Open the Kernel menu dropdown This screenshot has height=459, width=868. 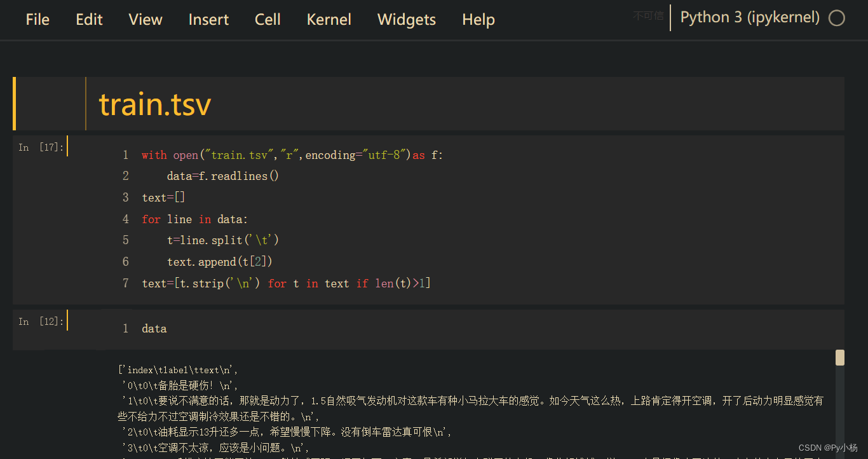329,20
